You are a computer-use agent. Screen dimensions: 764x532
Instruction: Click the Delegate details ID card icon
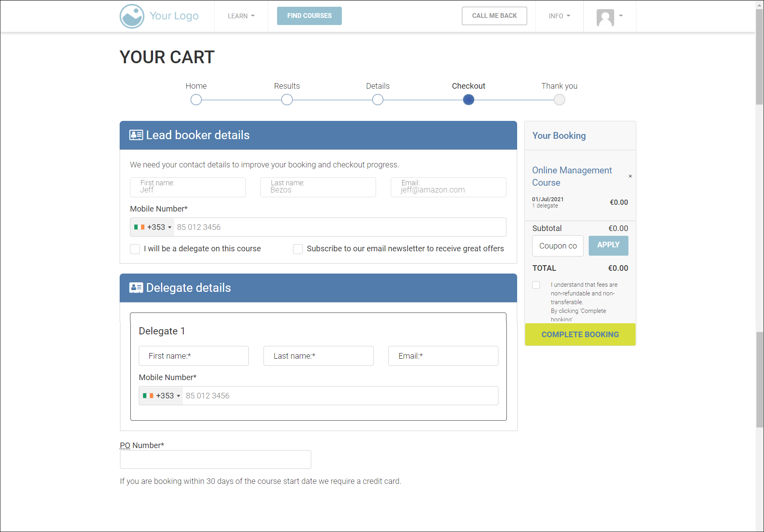tap(136, 288)
